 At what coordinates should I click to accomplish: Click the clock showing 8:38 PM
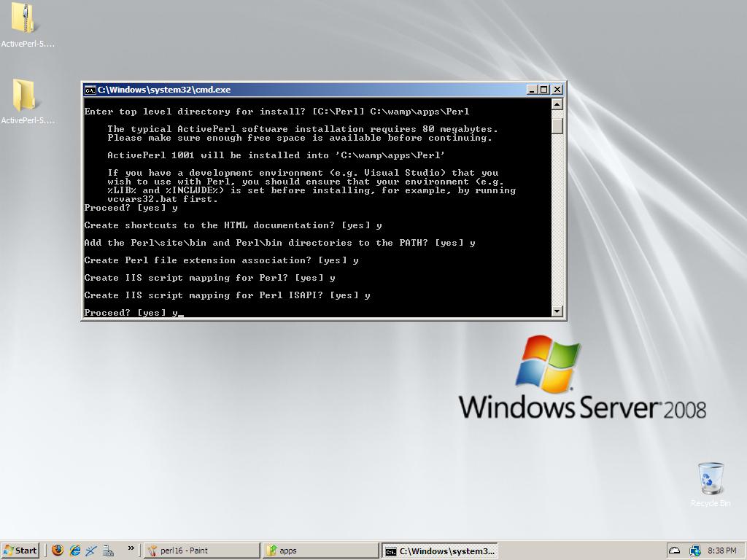pyautogui.click(x=721, y=551)
